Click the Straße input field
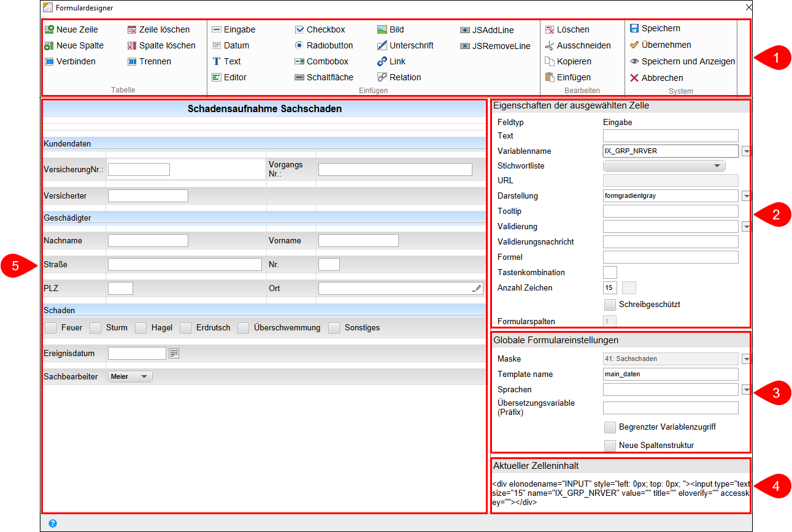The height and width of the screenshot is (532, 792). pyautogui.click(x=185, y=265)
